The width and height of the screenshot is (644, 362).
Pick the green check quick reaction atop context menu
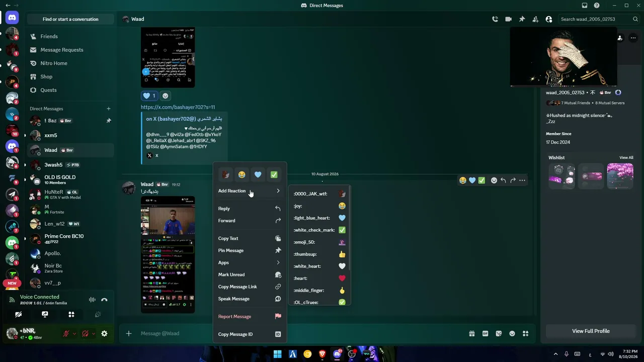pos(274,174)
